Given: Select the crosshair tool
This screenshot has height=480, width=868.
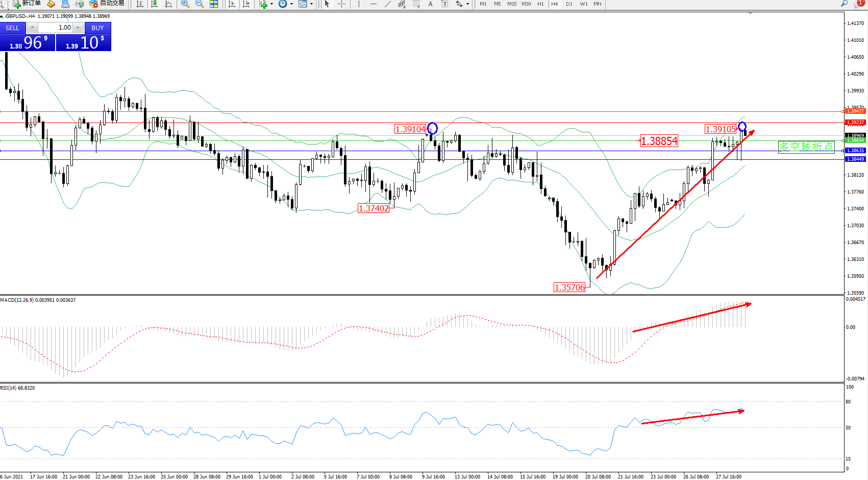Looking at the screenshot, I should [341, 4].
